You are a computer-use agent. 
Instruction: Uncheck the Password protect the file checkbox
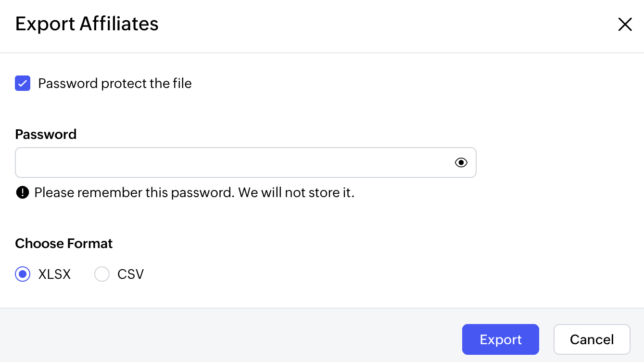(x=23, y=83)
